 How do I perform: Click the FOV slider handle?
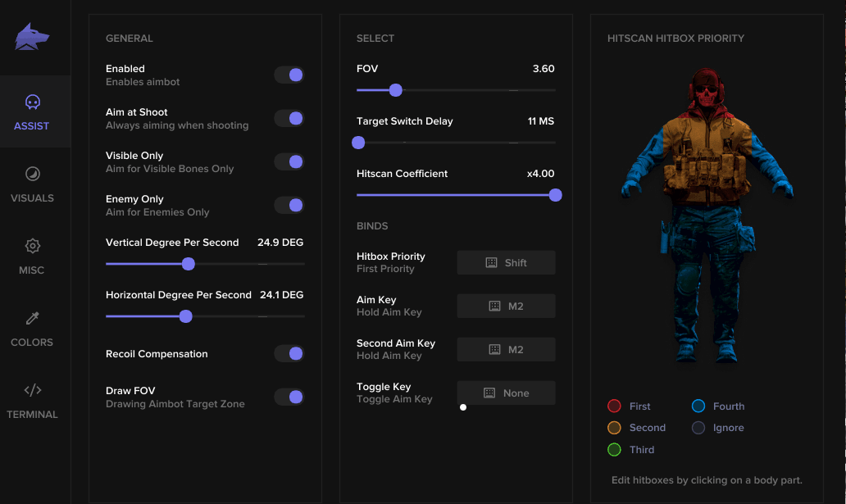click(396, 90)
